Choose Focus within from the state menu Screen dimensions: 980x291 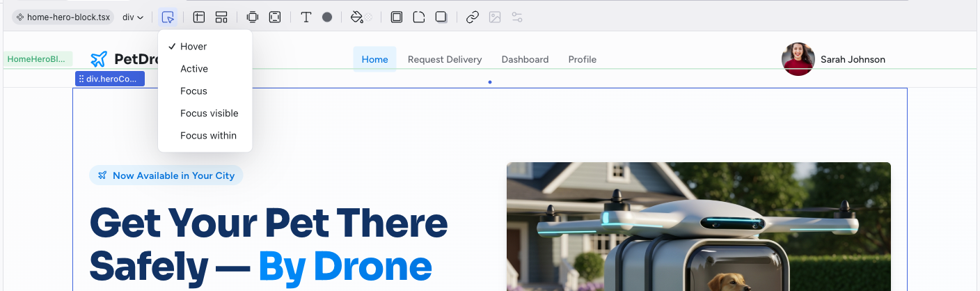208,136
